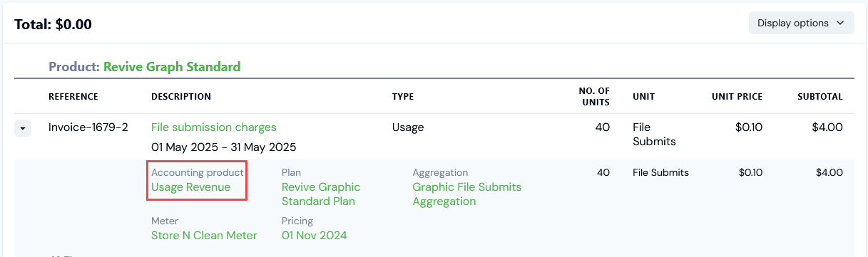Open the Revive Graph Standard product link
The image size is (868, 257).
point(172,67)
